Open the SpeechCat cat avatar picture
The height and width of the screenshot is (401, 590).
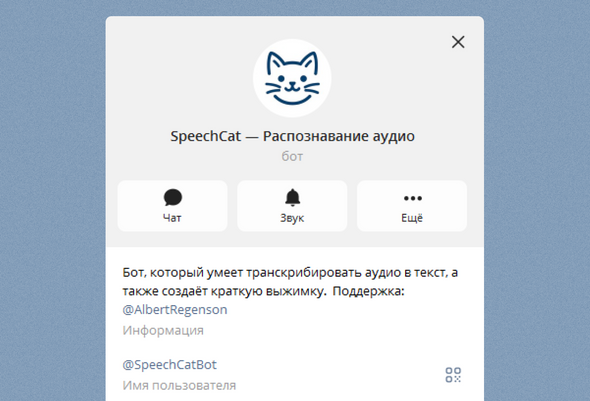(292, 78)
